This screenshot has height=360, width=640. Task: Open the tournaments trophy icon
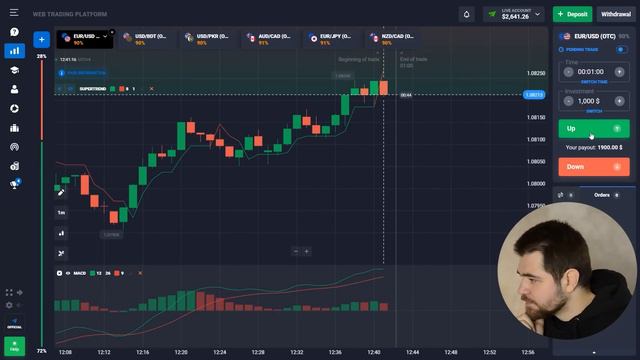(x=14, y=184)
